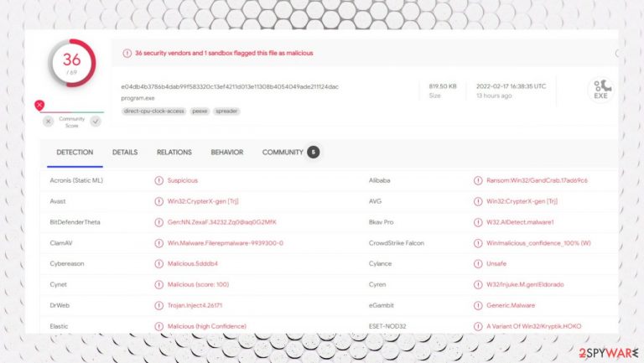Click alert icon next to Unsafe result
This screenshot has width=644, height=363.
pos(478,263)
